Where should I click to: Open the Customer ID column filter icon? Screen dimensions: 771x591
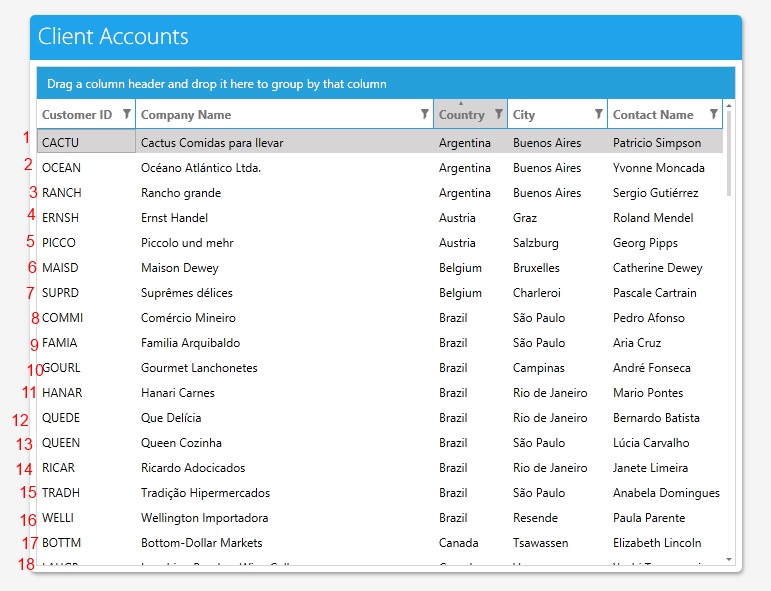126,115
